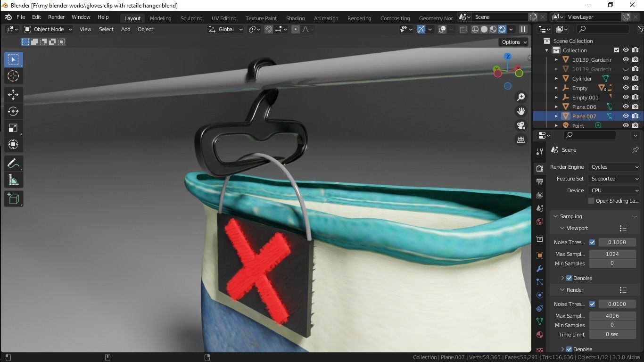
Task: Toggle Render Denoise checkbox
Action: [x=569, y=349]
